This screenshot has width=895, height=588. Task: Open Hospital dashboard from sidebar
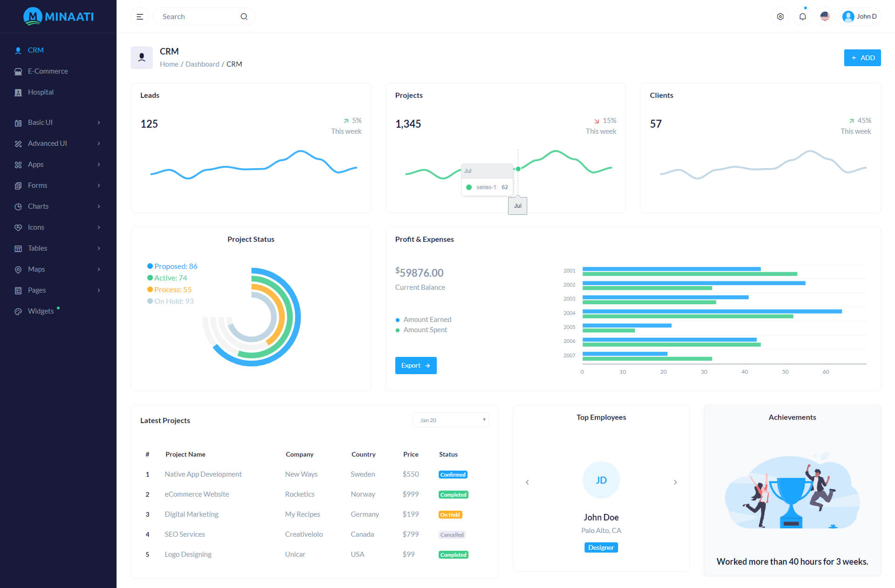(41, 92)
